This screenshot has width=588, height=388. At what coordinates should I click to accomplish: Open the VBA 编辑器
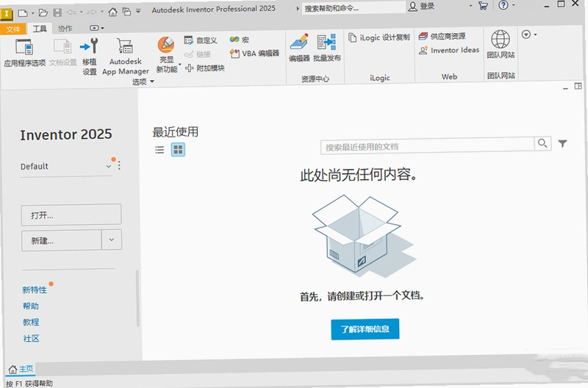[x=254, y=53]
